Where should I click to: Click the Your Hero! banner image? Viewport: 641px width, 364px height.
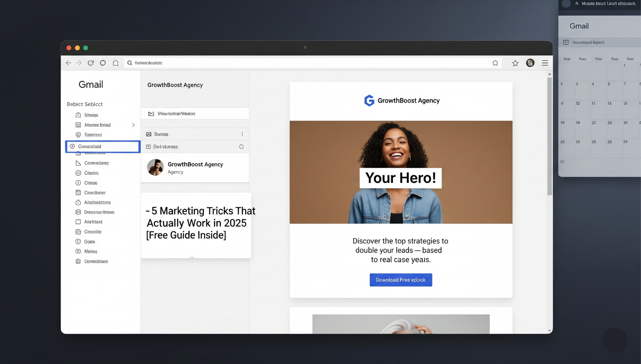[x=401, y=172]
